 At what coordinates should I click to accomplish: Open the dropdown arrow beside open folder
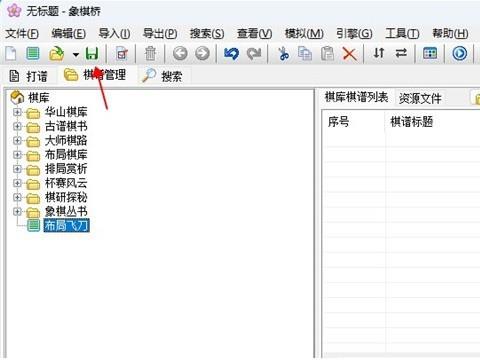coord(76,54)
